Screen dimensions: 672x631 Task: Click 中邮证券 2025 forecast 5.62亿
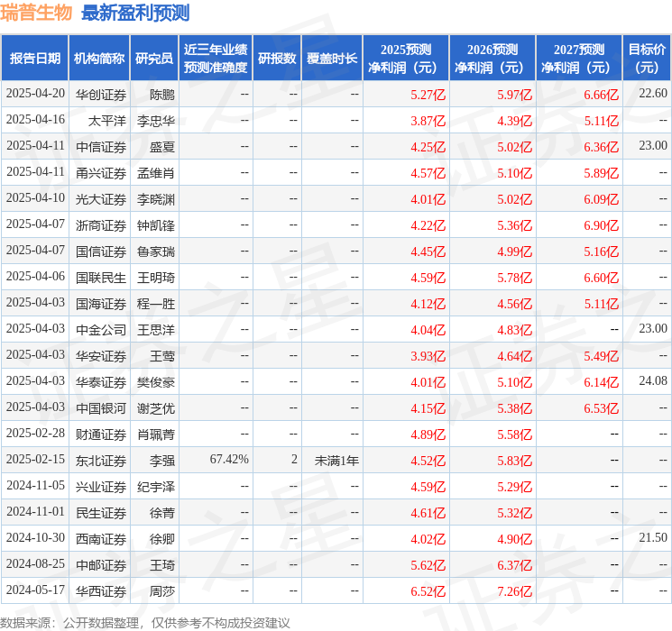tap(428, 564)
